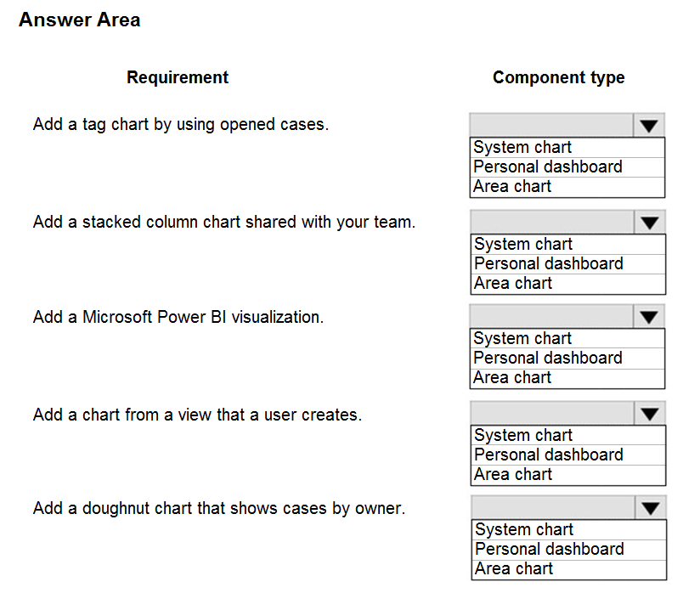Choose Personal dashboard for stacked column chart row
Screen dimensions: 700x593
pyautogui.click(x=549, y=263)
